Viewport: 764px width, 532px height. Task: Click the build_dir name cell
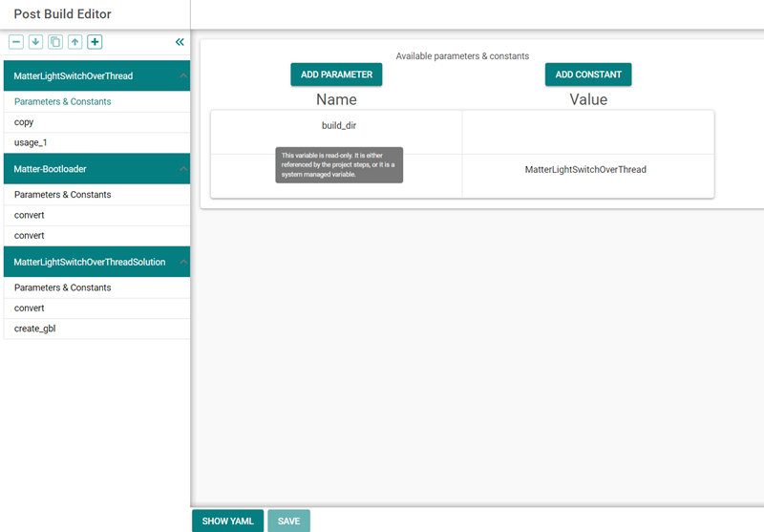click(x=338, y=125)
